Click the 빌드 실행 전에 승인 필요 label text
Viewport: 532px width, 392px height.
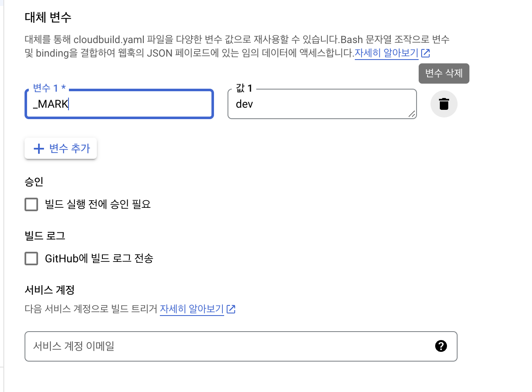tap(98, 205)
